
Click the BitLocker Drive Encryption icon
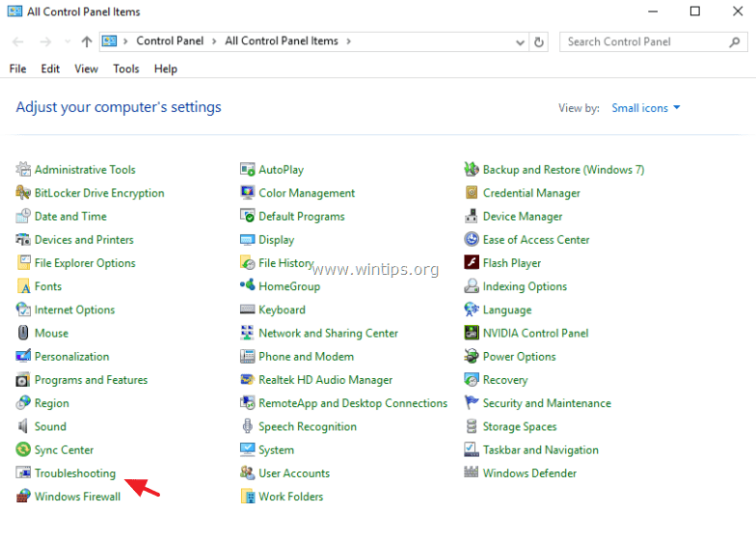coord(23,193)
